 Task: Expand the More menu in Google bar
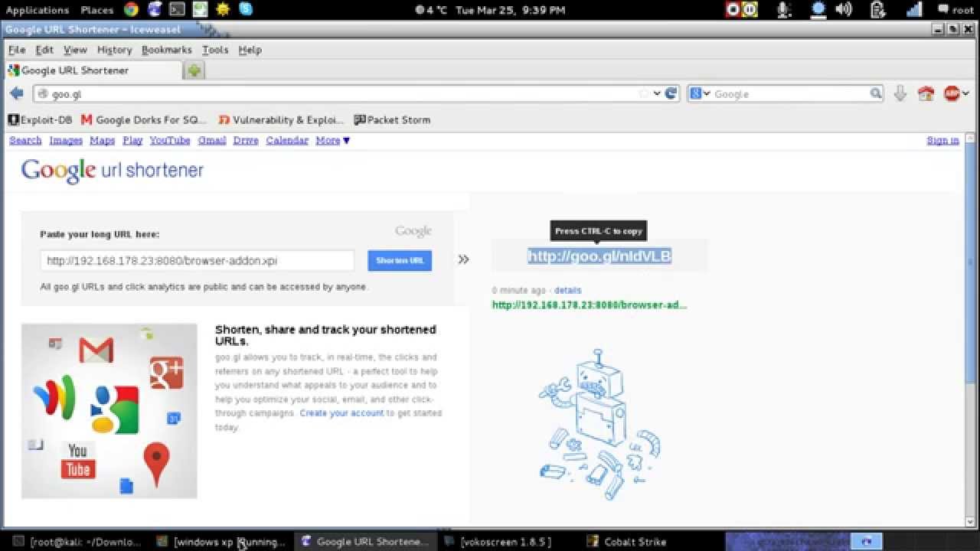coord(333,140)
